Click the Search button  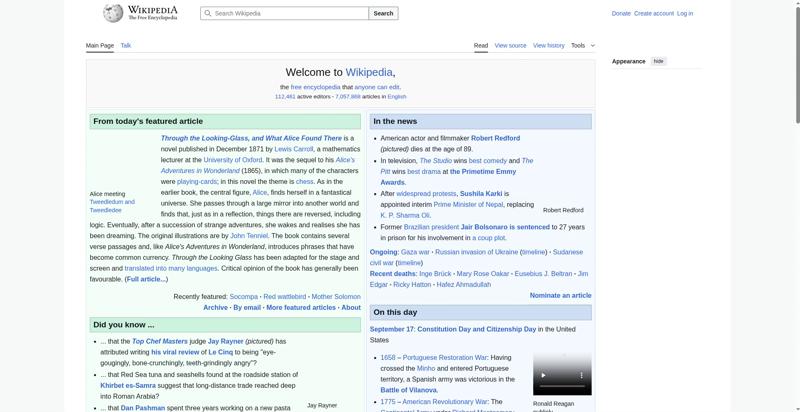[383, 13]
